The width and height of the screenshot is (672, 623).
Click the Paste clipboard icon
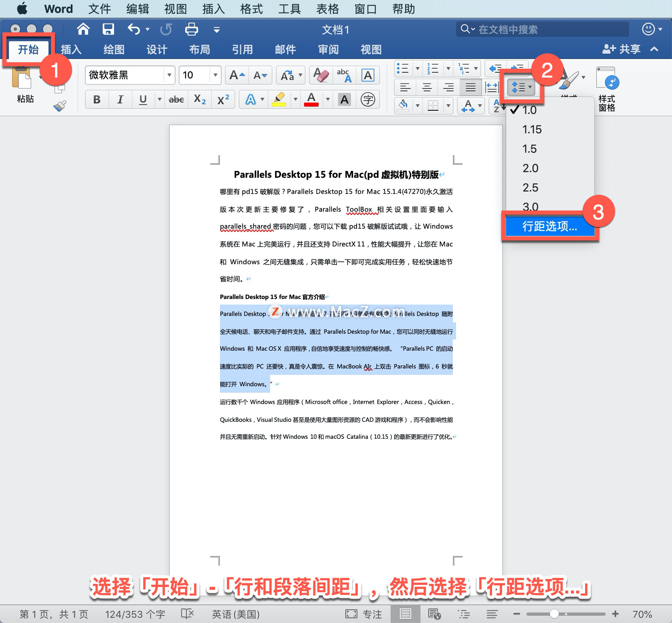22,77
